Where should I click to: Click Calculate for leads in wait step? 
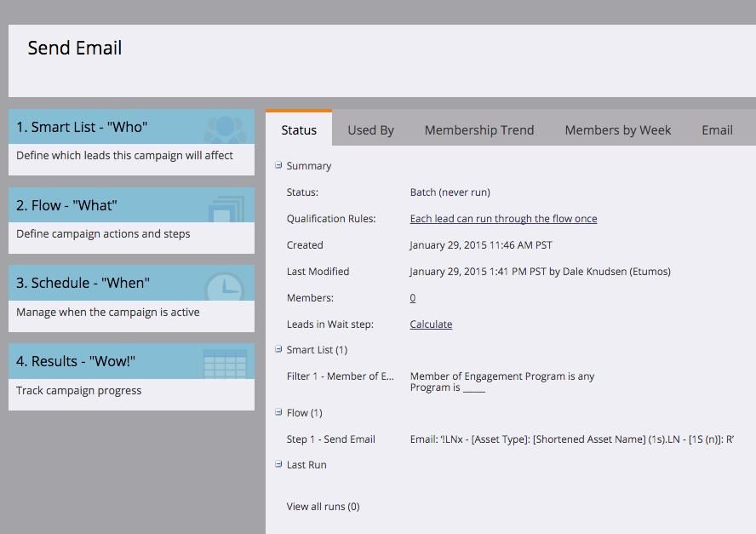click(431, 324)
